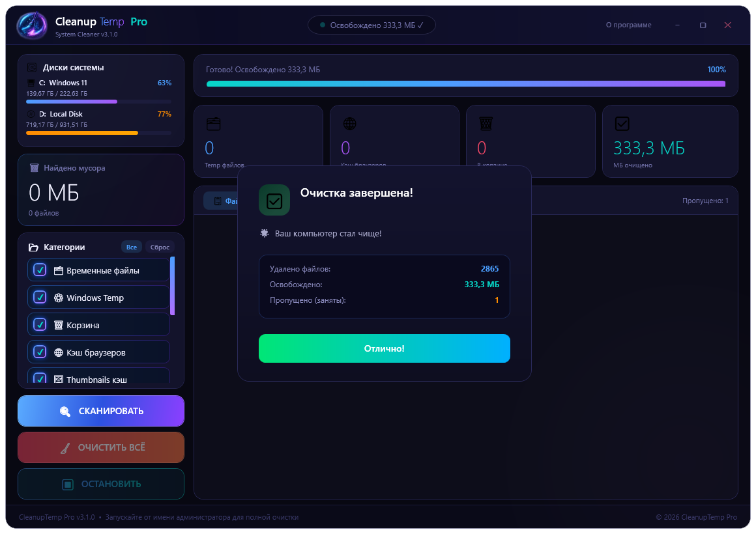Minimize the Cleanup Temp Pro window
This screenshot has height=534, width=756.
677,25
